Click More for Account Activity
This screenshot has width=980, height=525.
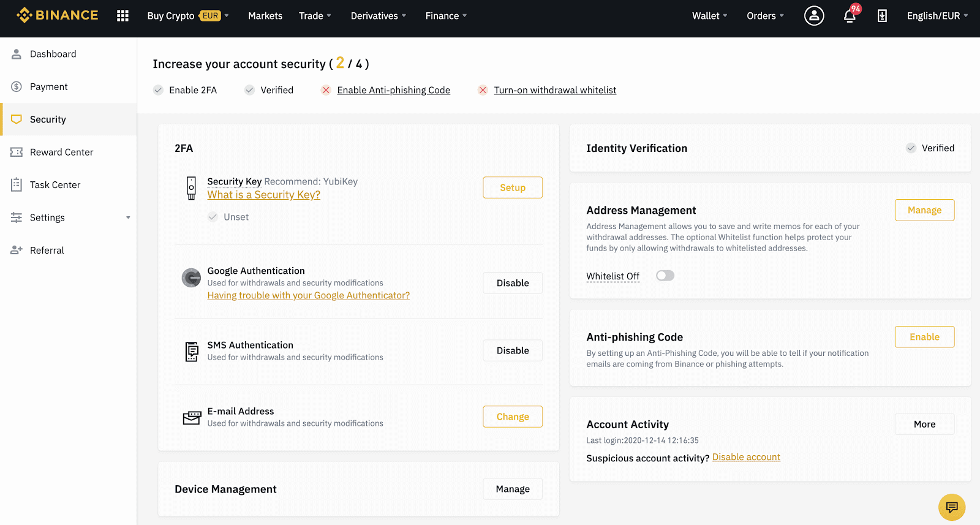click(924, 424)
